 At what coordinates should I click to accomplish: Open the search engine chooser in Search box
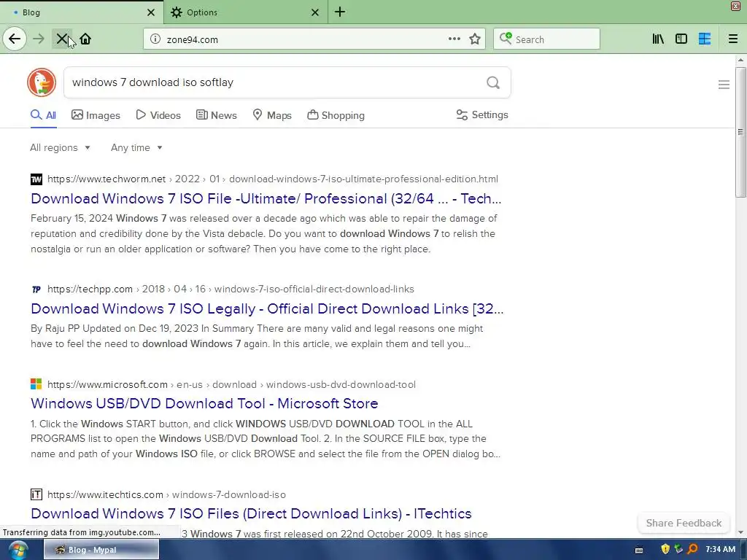[x=506, y=39]
